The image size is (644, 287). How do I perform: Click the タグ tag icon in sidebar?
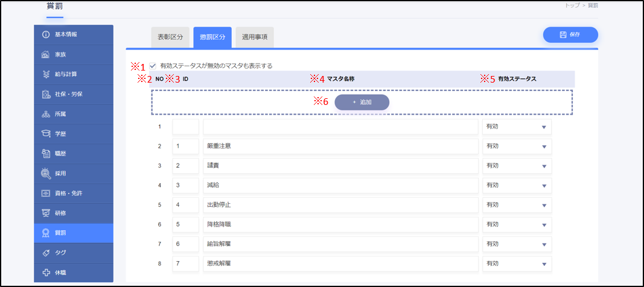[46, 253]
